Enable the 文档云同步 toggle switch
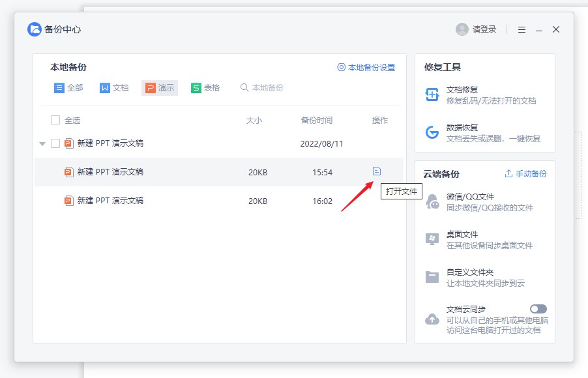 tap(538, 308)
